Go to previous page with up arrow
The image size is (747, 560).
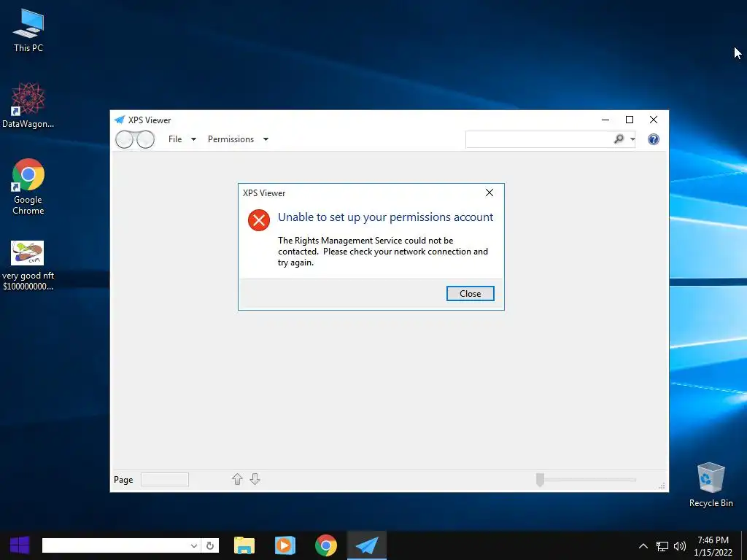tap(237, 479)
